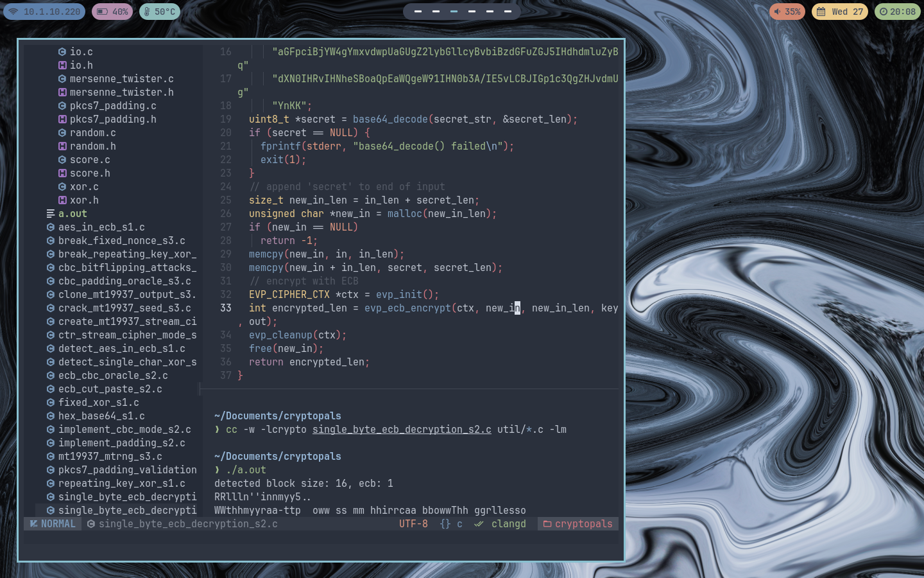
Task: Open calendar widget Wed 27
Action: pyautogui.click(x=840, y=12)
